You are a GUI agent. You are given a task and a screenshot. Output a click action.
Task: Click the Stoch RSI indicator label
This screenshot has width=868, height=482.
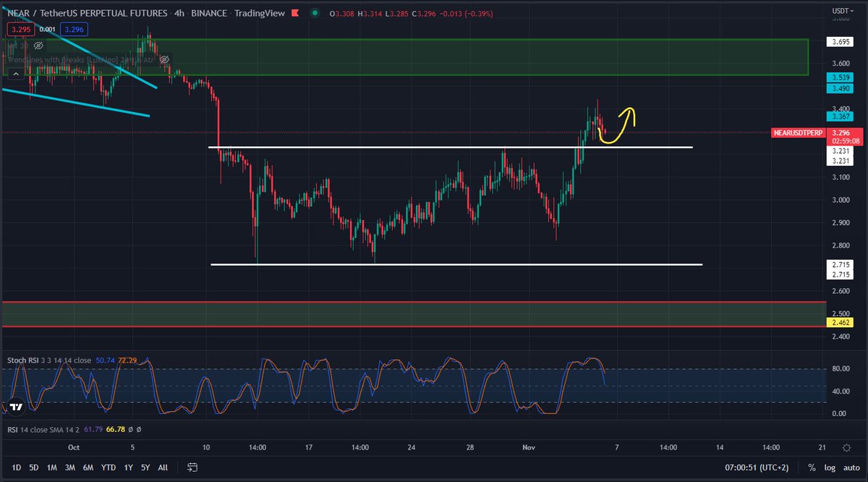[51, 360]
